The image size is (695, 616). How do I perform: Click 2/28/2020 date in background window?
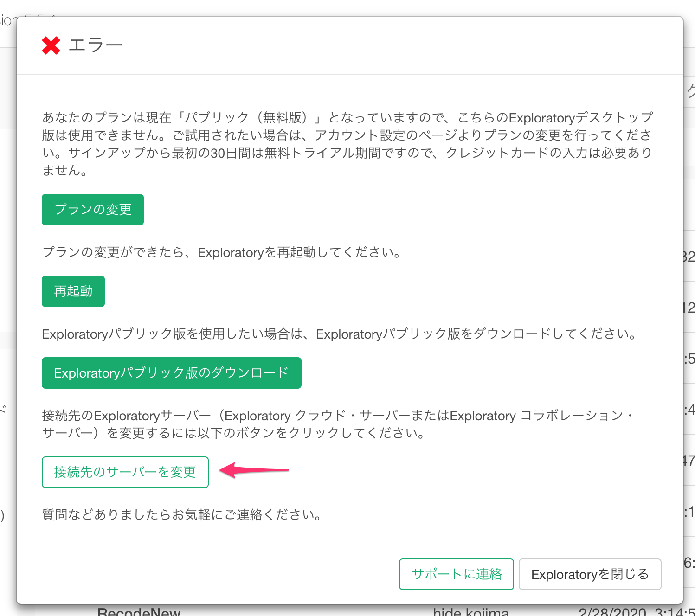click(612, 612)
